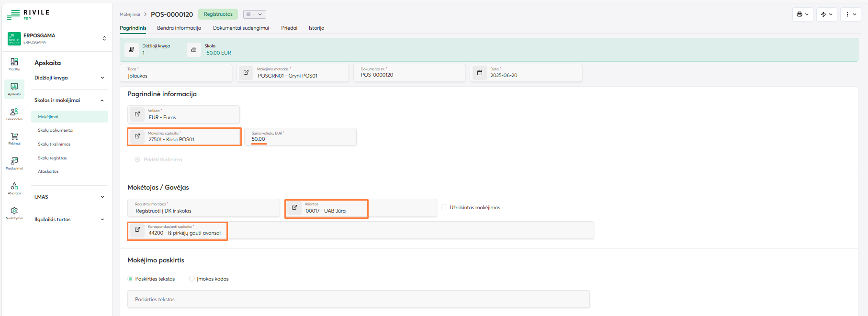868x316 pixels.
Task: Expand the Didžioji knyga menu section
Action: [69, 78]
